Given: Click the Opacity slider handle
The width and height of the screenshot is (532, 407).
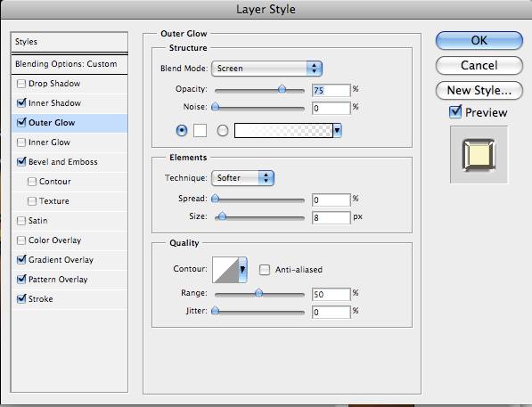Looking at the screenshot, I should [282, 89].
